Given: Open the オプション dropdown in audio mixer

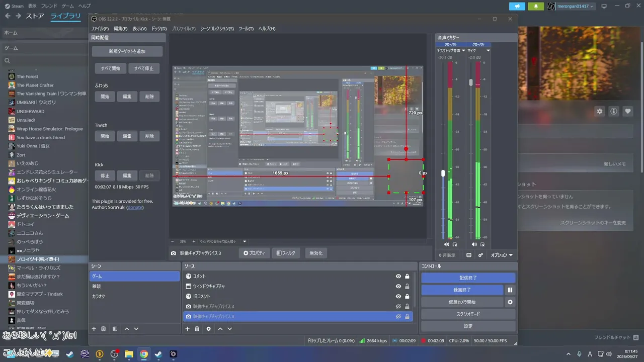Looking at the screenshot, I should point(502,255).
